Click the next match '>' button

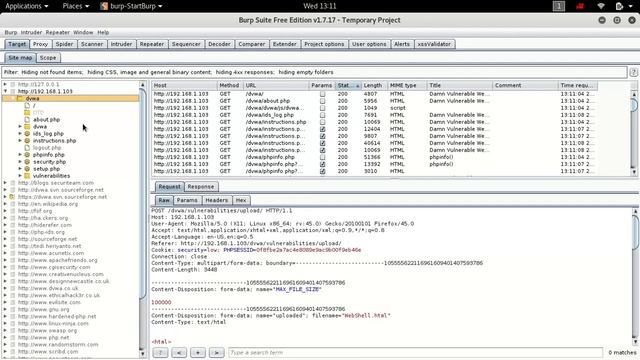coord(216,353)
